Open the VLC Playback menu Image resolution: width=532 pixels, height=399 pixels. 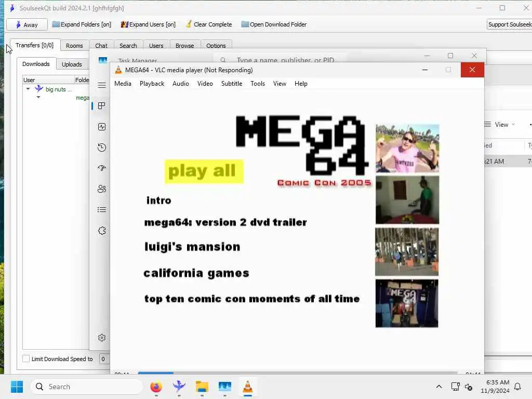[x=152, y=84]
